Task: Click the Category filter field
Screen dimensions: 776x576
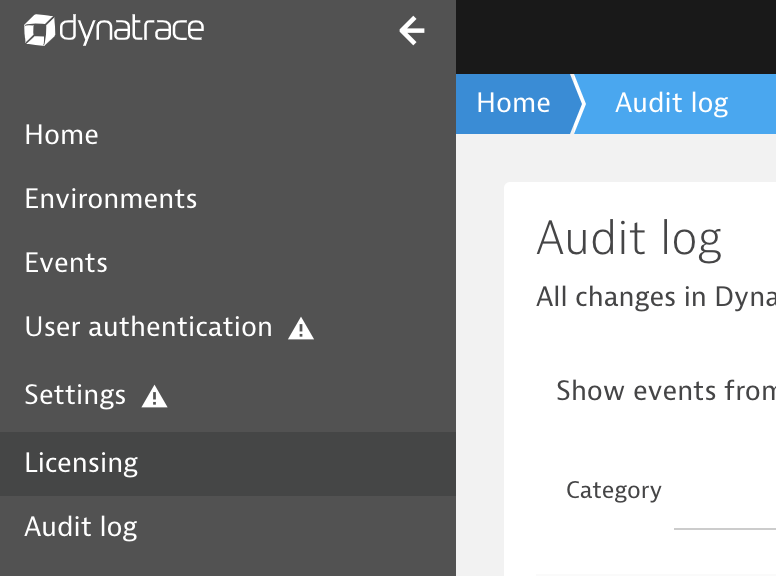Action: point(725,515)
